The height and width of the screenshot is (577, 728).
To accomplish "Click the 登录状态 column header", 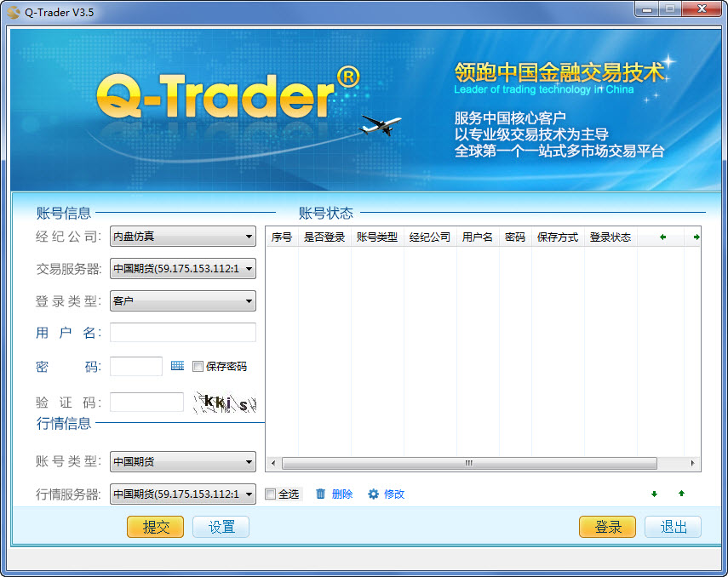I will click(611, 237).
